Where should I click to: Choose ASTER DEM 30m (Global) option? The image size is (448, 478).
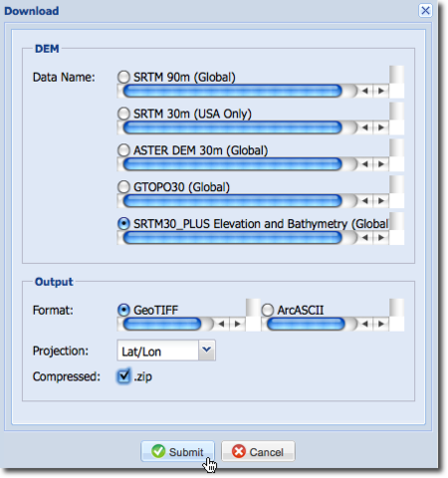click(x=123, y=150)
